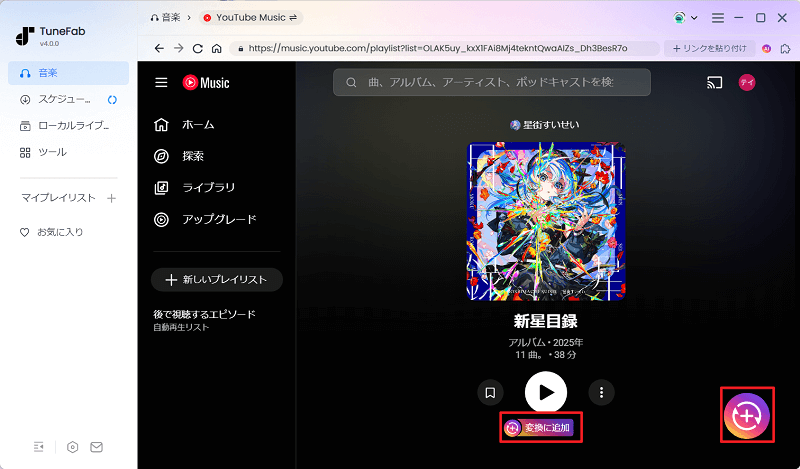Screen dimensions: 800x469
Task: Click the blue sync indicator beside schedule
Action: click(112, 100)
